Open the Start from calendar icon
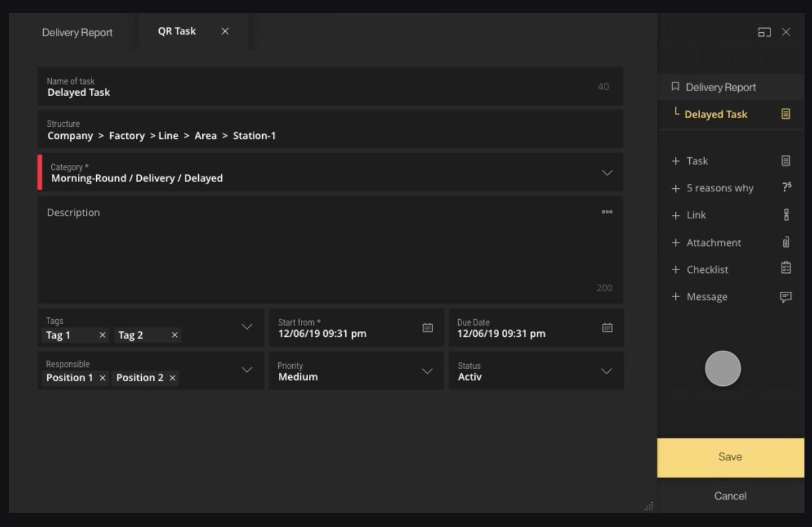Screen dimensions: 812x527 428,328
